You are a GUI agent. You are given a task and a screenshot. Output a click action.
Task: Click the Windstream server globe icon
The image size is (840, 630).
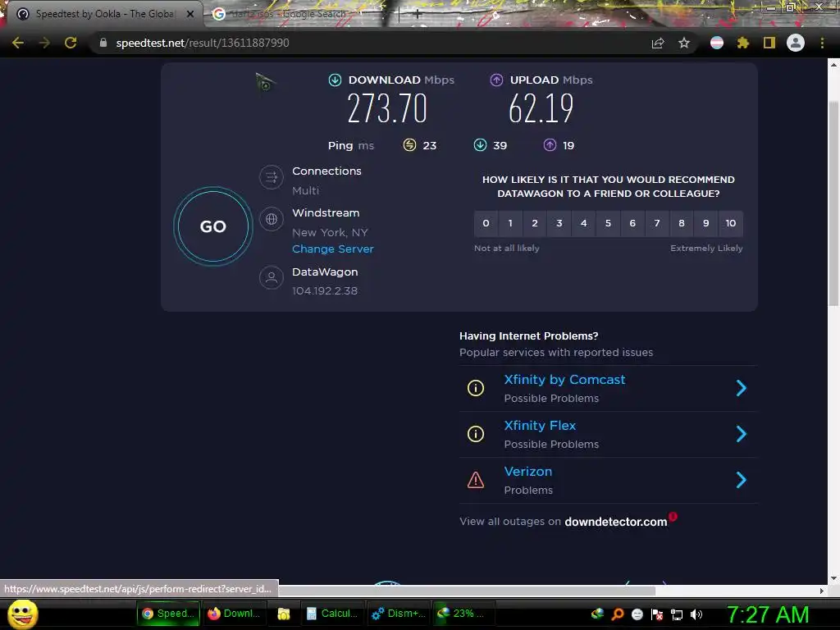tap(272, 219)
